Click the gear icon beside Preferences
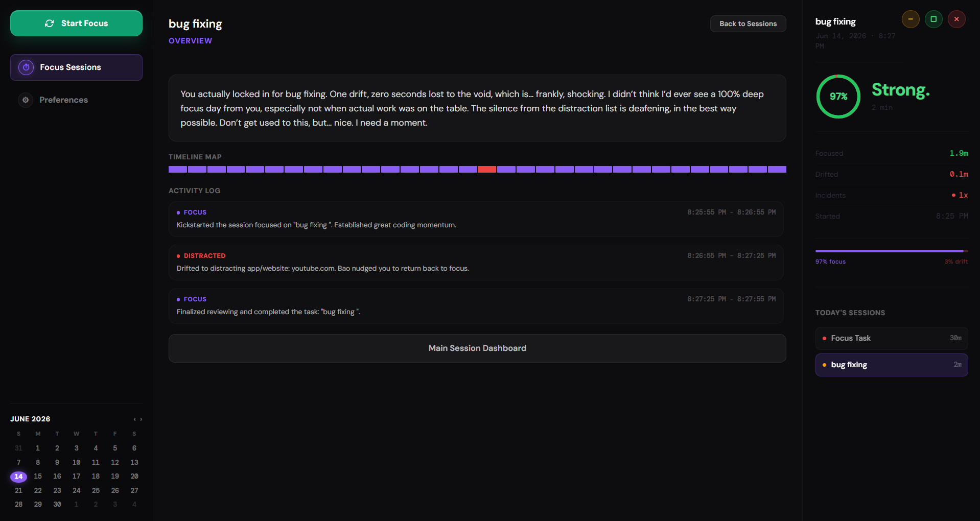Image resolution: width=980 pixels, height=521 pixels. click(26, 100)
